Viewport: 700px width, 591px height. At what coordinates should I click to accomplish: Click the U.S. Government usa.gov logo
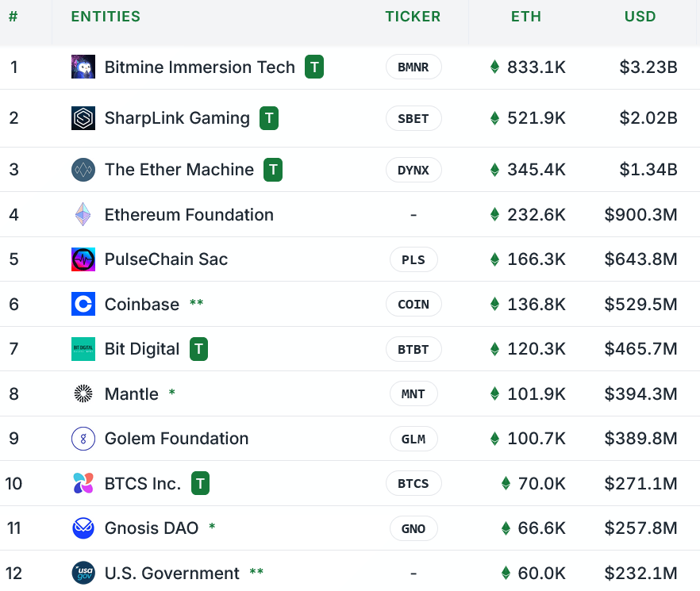point(83,573)
